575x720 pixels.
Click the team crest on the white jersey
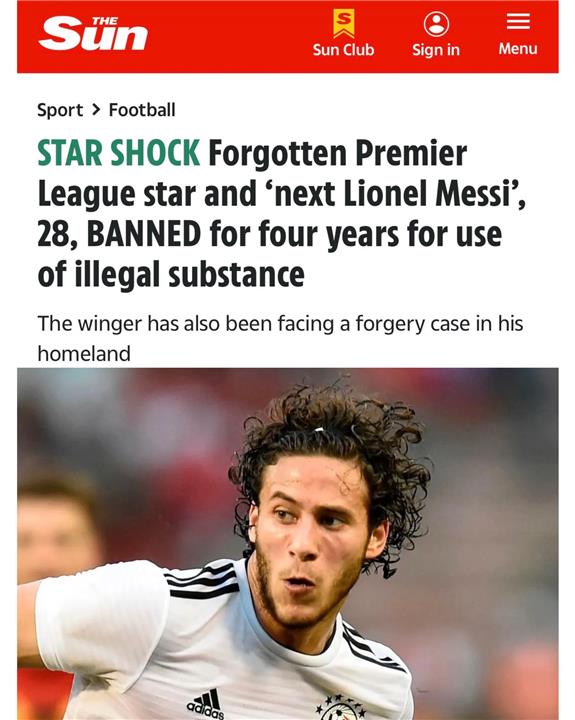(x=340, y=709)
